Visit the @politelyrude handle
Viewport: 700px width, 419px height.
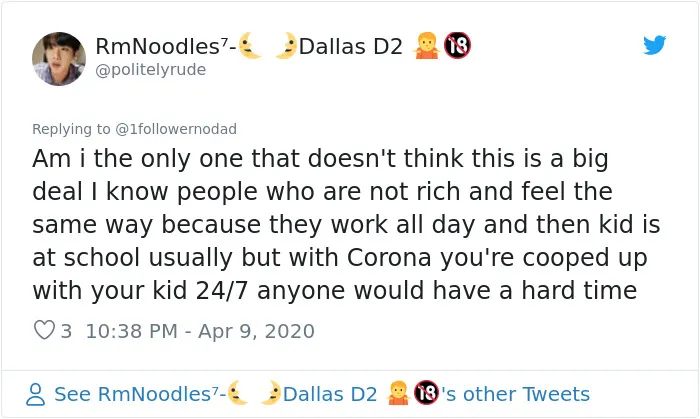[x=150, y=70]
